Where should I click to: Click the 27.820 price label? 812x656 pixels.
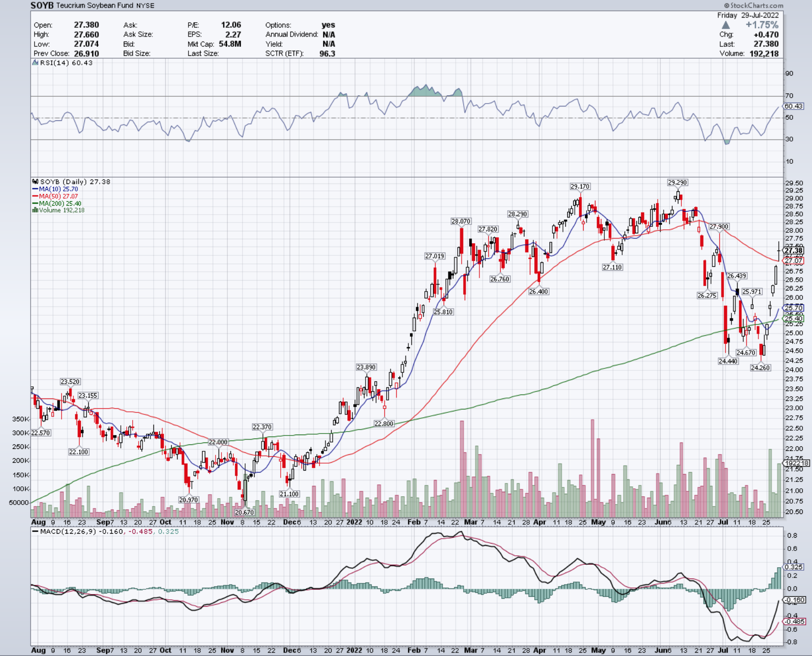(x=488, y=229)
